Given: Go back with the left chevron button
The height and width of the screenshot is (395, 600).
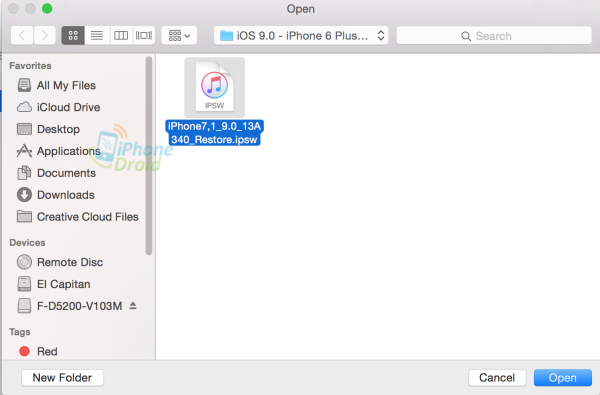Looking at the screenshot, I should point(22,36).
